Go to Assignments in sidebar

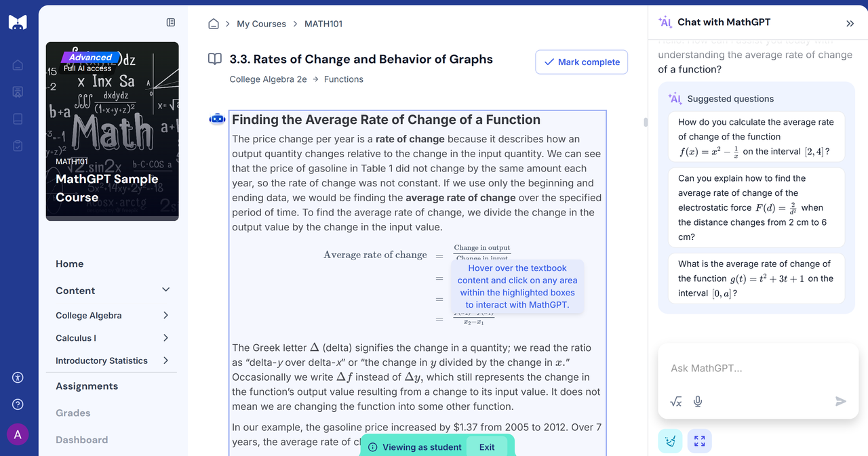pos(87,386)
